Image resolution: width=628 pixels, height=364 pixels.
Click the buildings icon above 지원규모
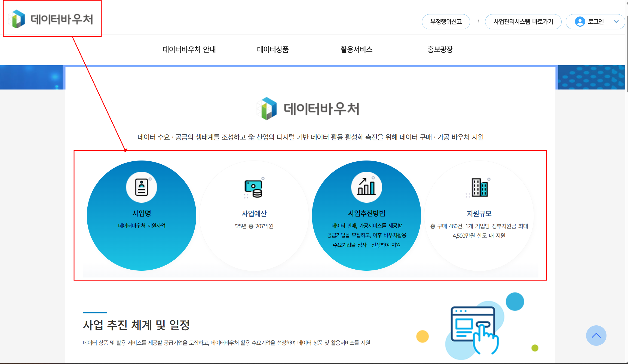(480, 187)
